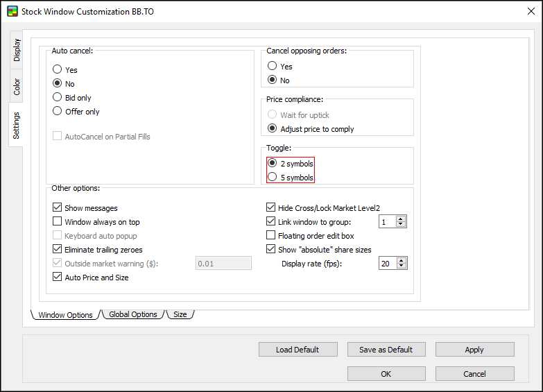The image size is (543, 392).
Task: Choose Bid only for Auto cancel
Action: pyautogui.click(x=58, y=98)
